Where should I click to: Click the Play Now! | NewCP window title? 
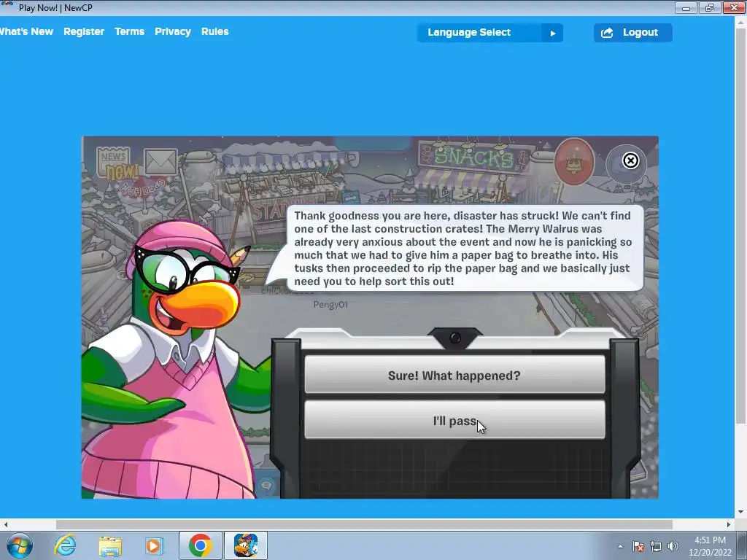pyautogui.click(x=55, y=7)
